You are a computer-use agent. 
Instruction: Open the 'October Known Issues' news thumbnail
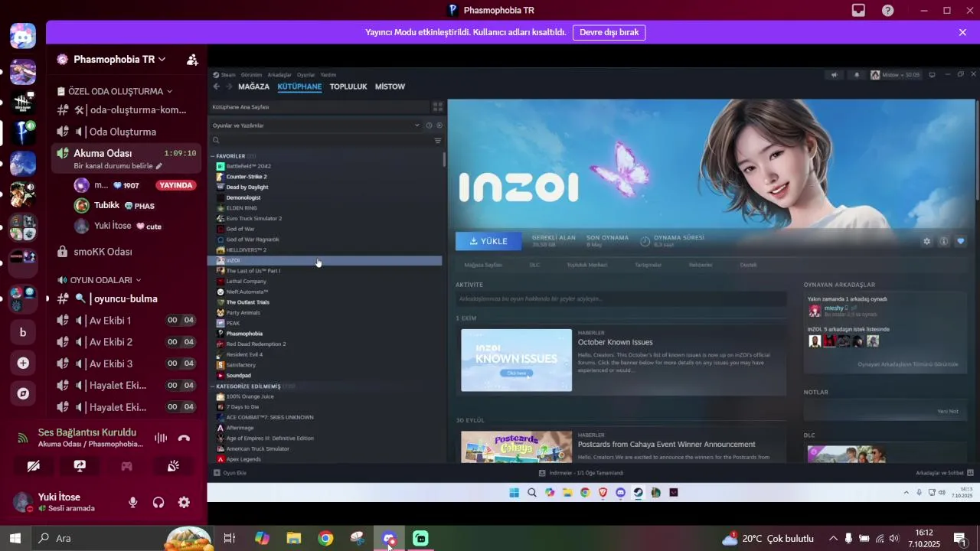pos(517,360)
